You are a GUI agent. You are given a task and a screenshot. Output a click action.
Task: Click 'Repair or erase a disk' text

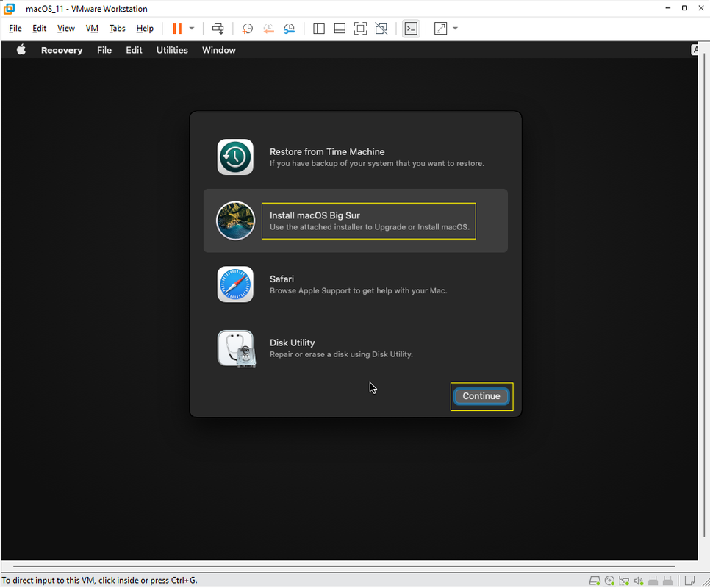tap(341, 354)
